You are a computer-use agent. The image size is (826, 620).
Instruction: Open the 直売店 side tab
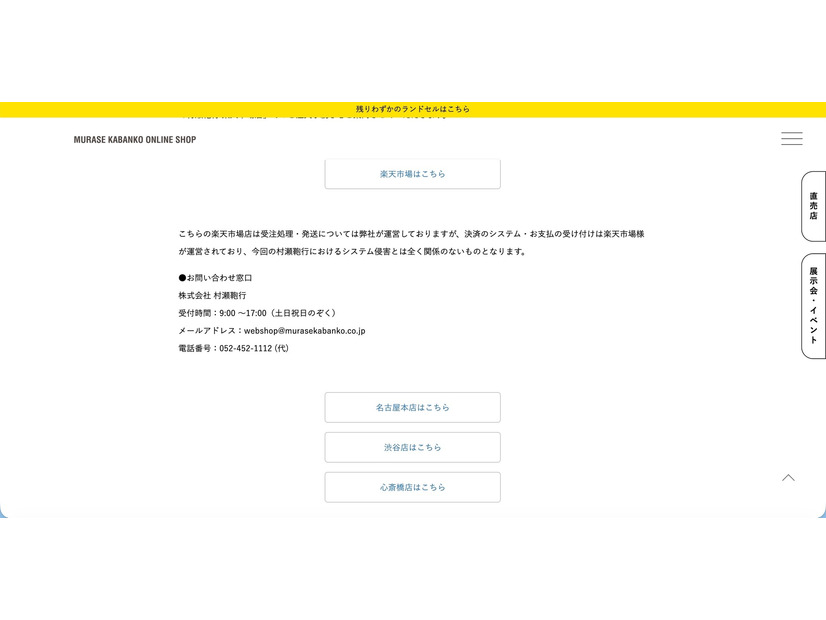click(813, 206)
